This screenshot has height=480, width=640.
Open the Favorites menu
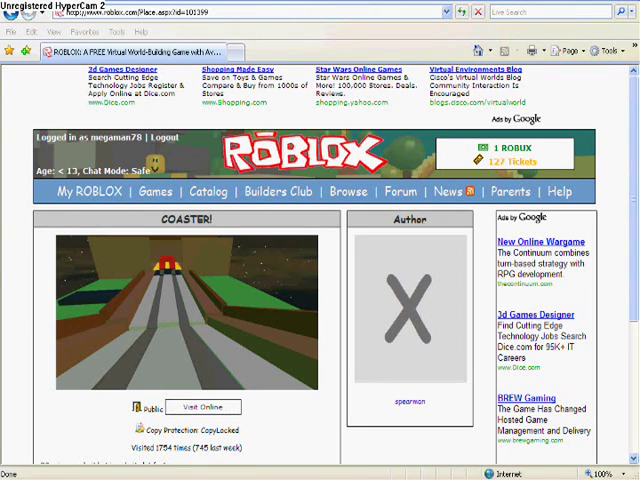coord(85,32)
